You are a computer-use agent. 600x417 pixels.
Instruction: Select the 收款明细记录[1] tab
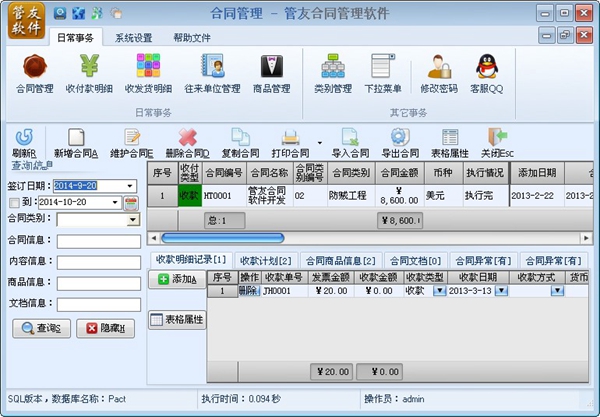click(191, 260)
